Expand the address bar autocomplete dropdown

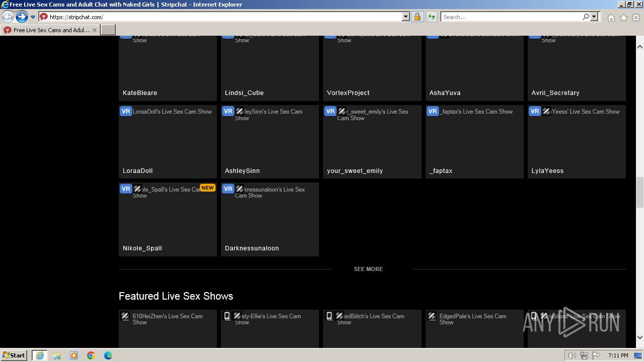(x=406, y=17)
